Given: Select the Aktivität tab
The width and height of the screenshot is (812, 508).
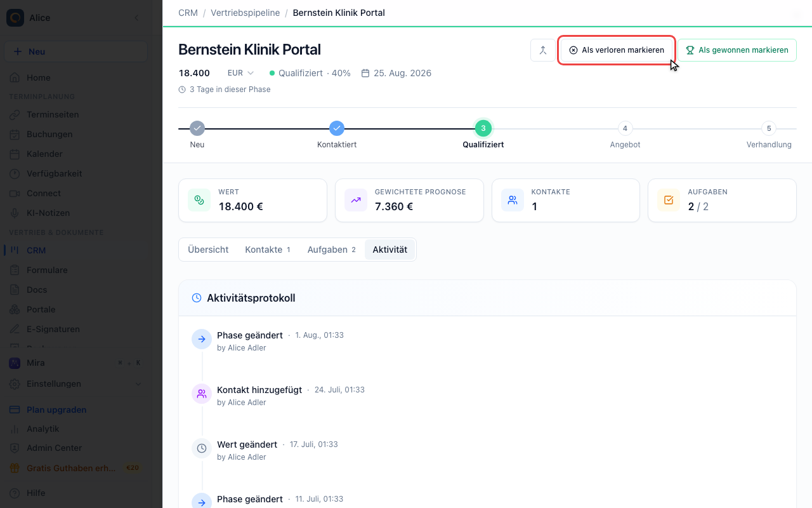Looking at the screenshot, I should coord(390,250).
